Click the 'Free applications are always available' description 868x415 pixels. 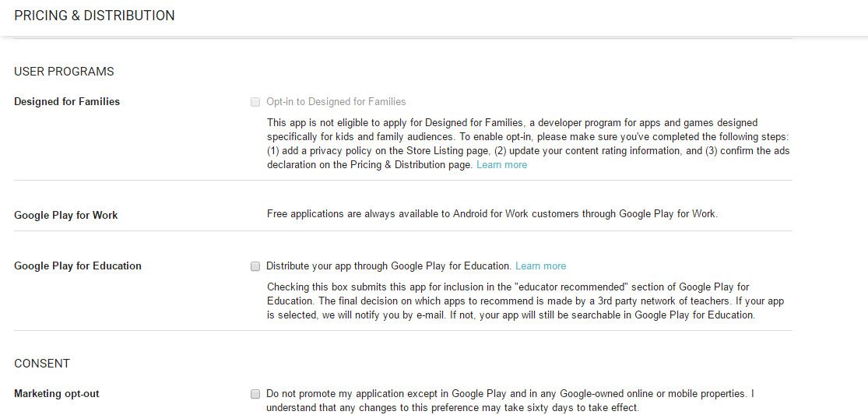point(492,214)
